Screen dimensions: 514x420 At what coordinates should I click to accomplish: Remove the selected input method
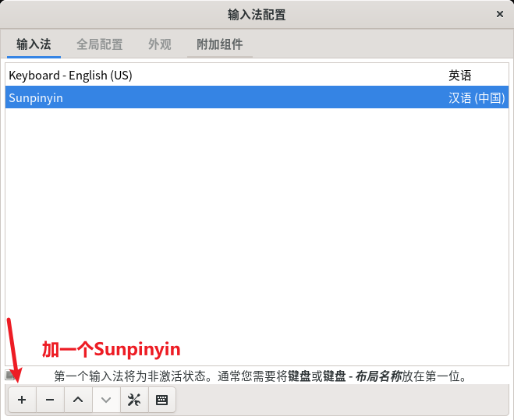pyautogui.click(x=50, y=400)
